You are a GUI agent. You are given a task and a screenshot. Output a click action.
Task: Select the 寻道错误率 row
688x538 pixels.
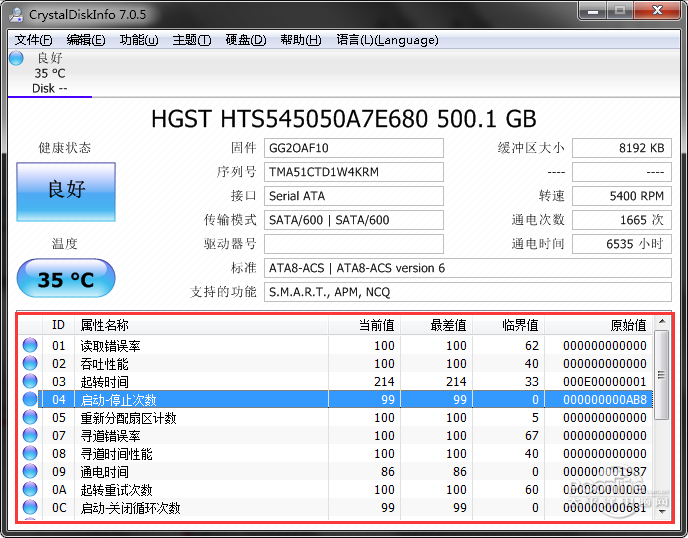(x=336, y=435)
